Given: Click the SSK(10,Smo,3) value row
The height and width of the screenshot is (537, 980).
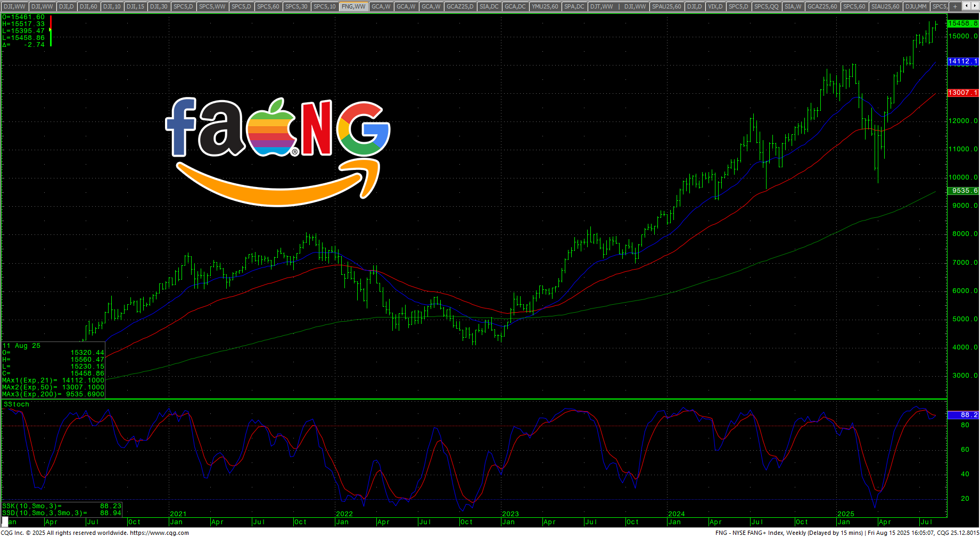Looking at the screenshot, I should [x=62, y=506].
